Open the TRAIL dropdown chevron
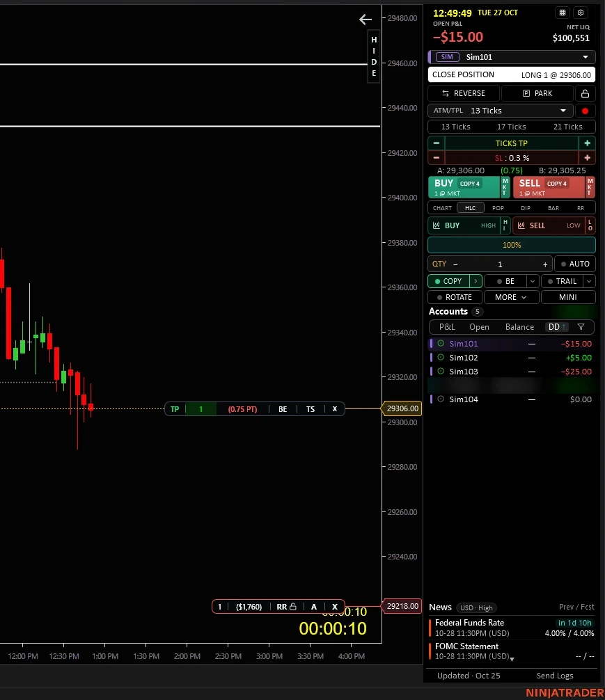This screenshot has height=700, width=605. click(x=590, y=281)
